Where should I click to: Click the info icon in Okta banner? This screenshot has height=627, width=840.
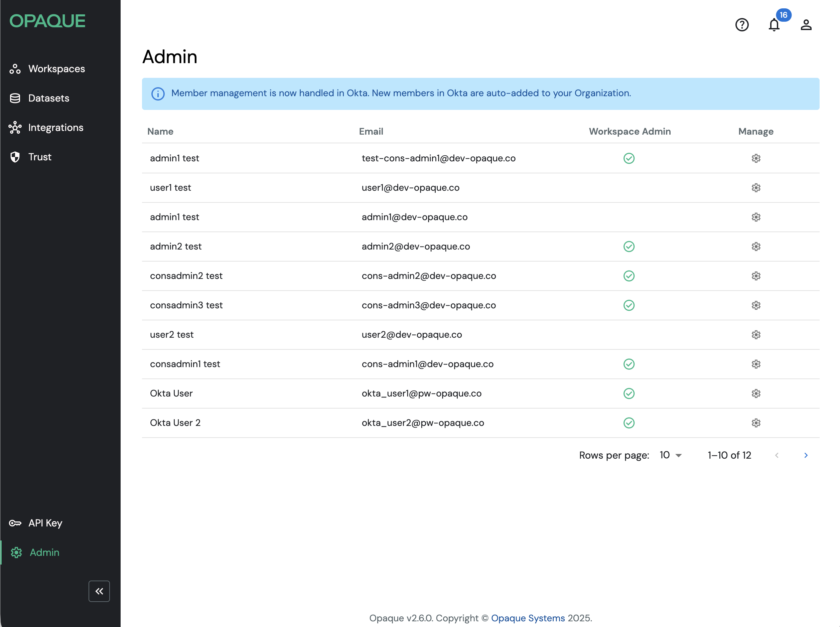(x=158, y=94)
